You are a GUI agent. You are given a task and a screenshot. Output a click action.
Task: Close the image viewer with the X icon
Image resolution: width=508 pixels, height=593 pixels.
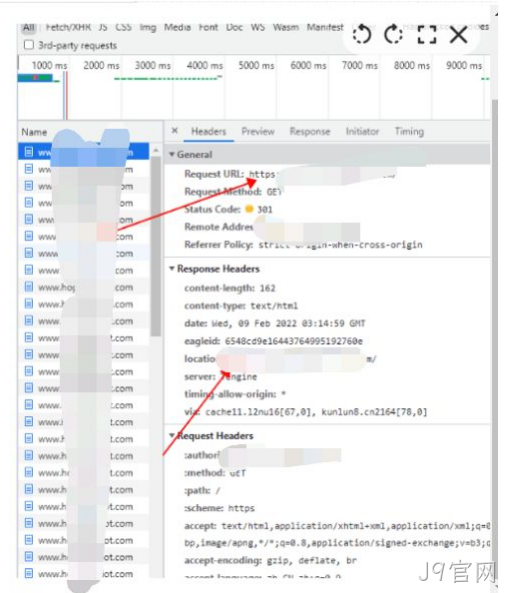point(458,35)
